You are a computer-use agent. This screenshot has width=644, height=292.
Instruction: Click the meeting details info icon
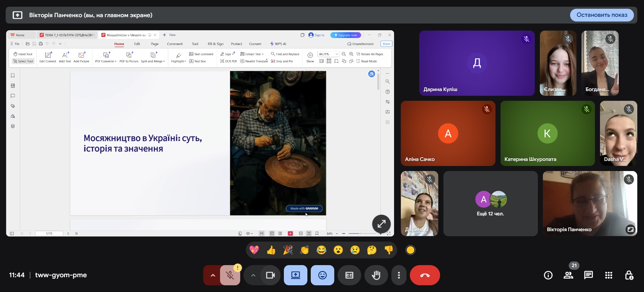[548, 275]
